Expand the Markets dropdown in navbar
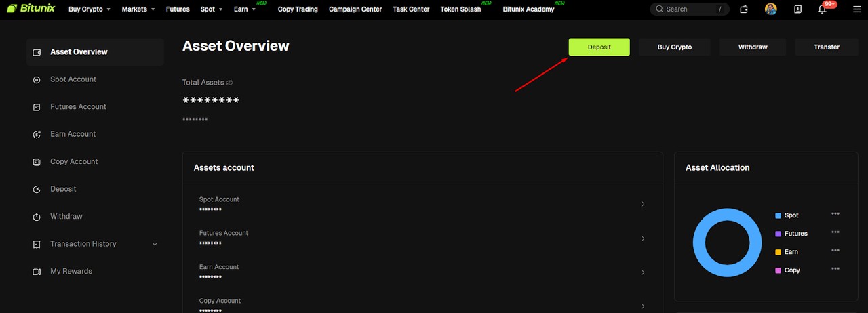 tap(138, 9)
